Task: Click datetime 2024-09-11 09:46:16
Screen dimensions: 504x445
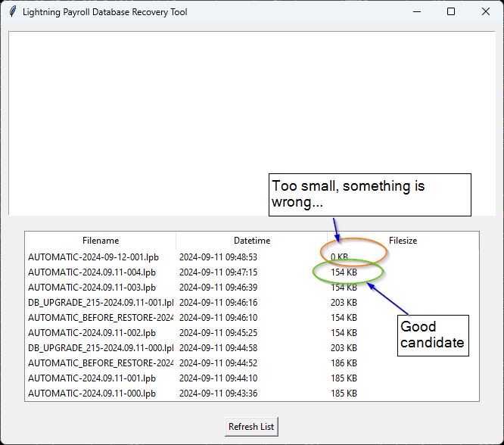Action: [218, 303]
